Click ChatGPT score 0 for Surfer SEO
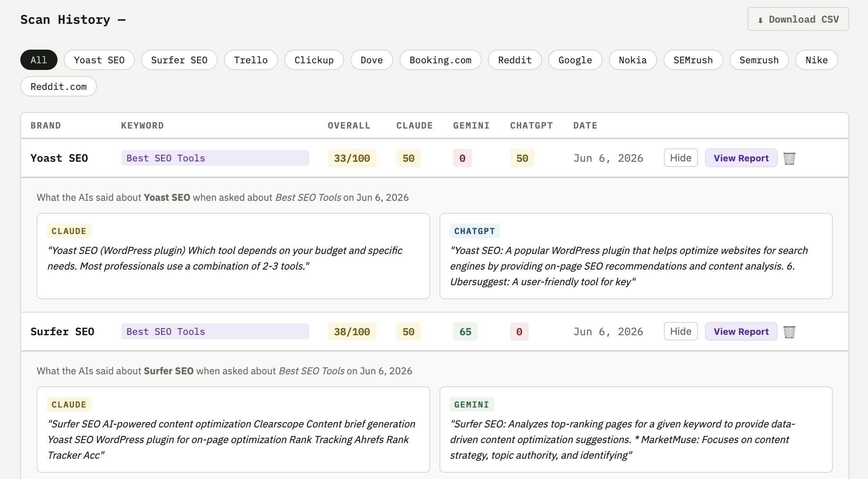The height and width of the screenshot is (479, 868). [519, 331]
